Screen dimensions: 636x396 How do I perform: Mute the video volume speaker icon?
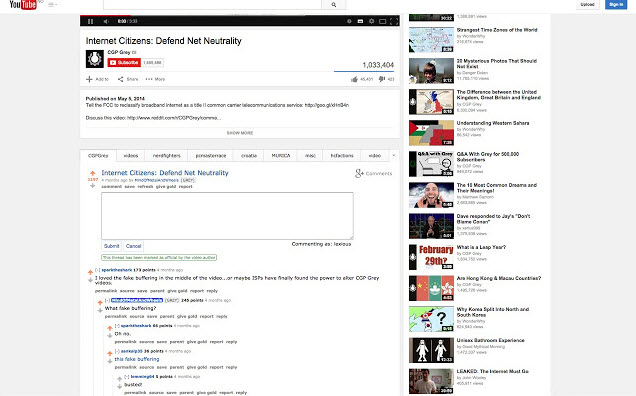point(106,21)
